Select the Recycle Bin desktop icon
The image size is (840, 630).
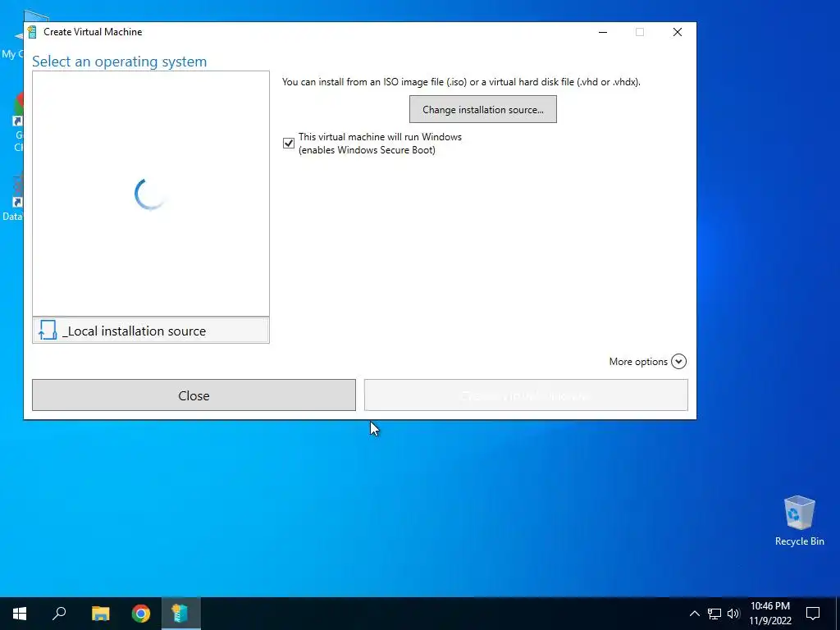pos(799,521)
